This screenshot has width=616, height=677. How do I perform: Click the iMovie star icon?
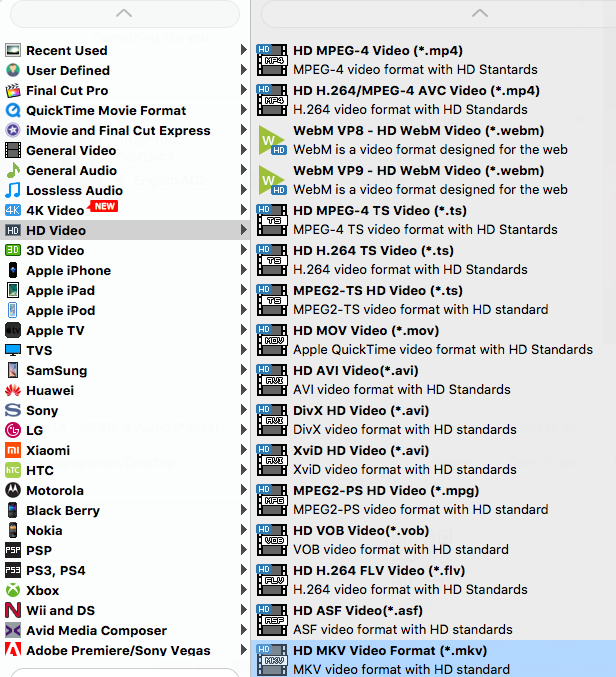[13, 130]
